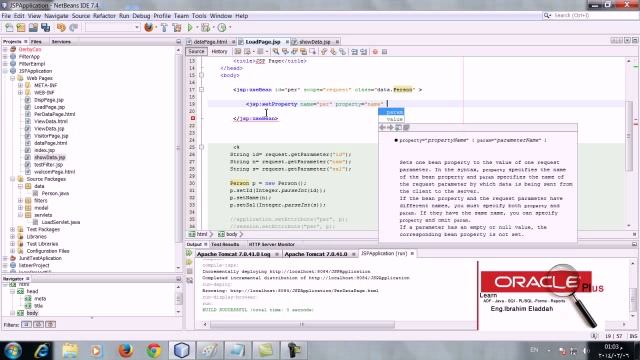Select 'param' in the autocomplete list

(391, 112)
